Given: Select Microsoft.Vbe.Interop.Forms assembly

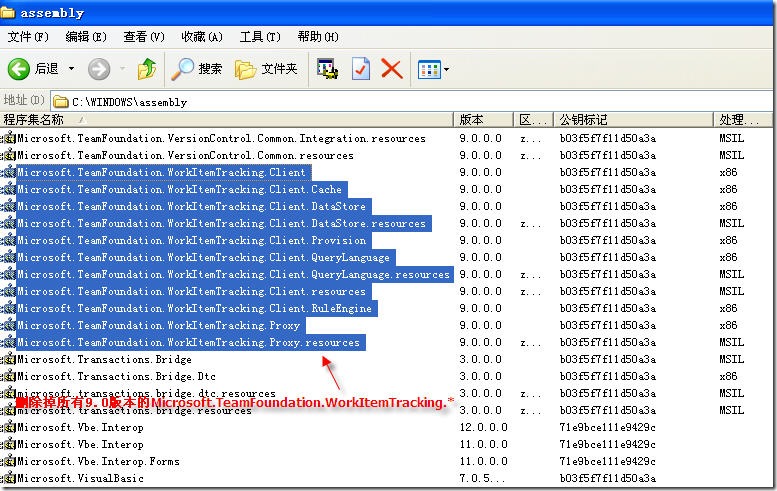Looking at the screenshot, I should point(99,461).
